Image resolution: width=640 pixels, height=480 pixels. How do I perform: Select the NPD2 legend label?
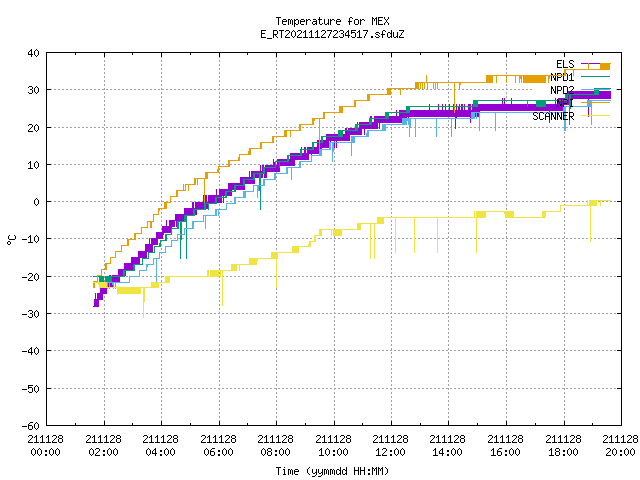point(562,90)
